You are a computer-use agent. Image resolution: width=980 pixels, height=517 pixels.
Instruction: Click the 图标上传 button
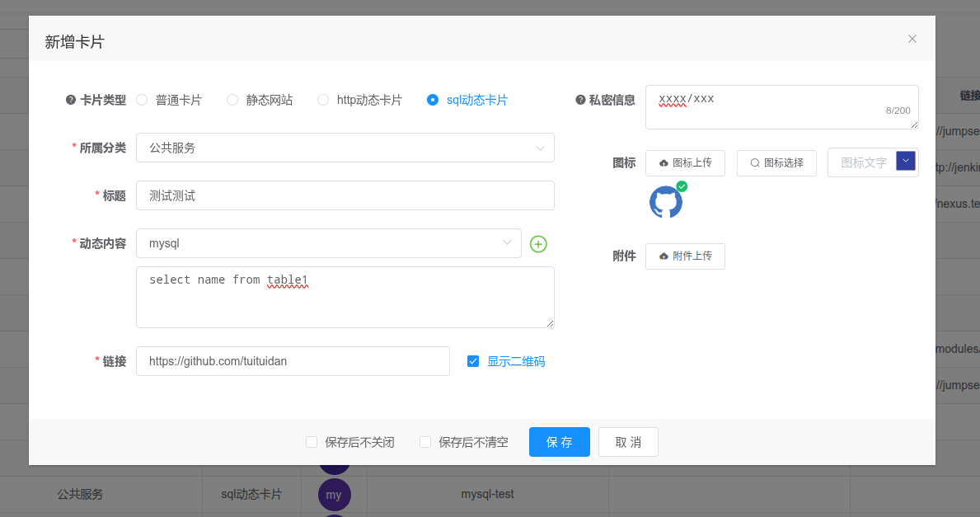tap(685, 163)
